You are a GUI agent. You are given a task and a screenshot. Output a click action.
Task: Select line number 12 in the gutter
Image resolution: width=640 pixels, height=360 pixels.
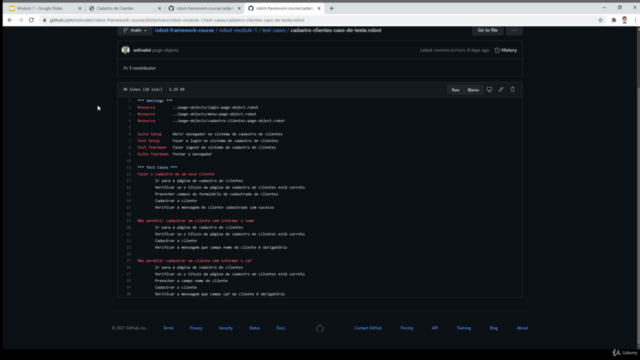coord(129,174)
